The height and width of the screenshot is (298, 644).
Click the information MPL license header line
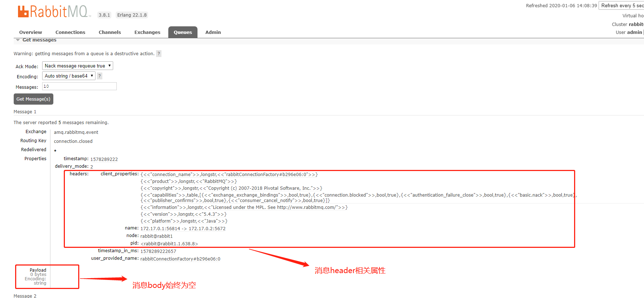[x=244, y=207]
